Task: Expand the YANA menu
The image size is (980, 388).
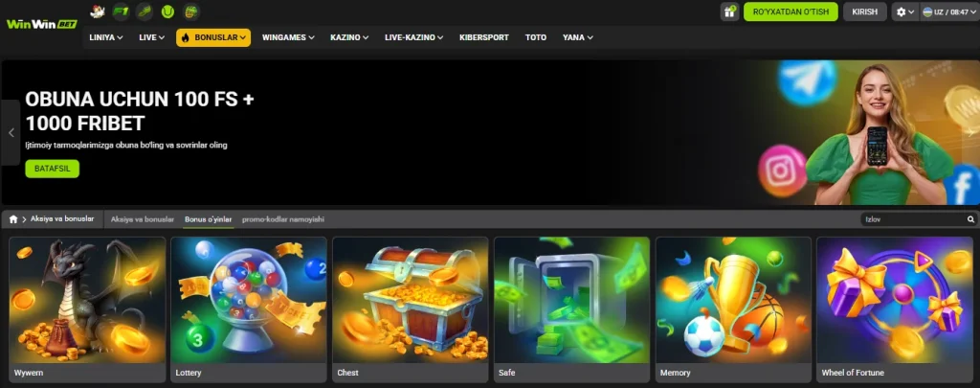Action: (577, 37)
